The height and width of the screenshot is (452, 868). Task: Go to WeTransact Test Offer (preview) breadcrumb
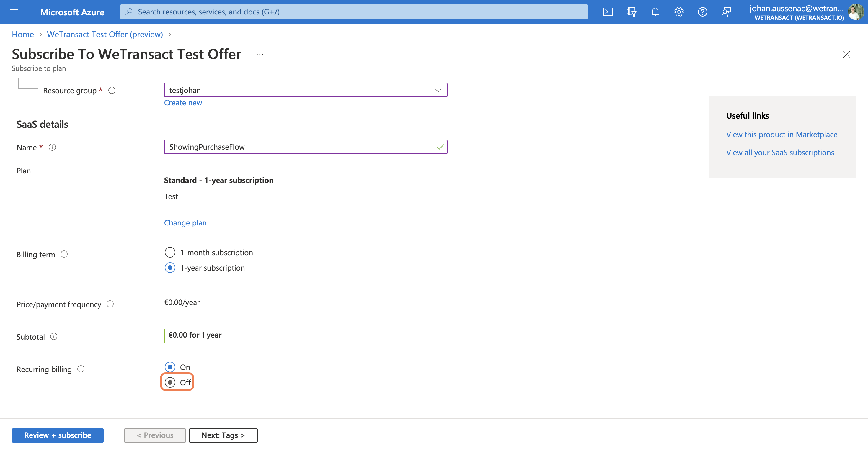[105, 34]
